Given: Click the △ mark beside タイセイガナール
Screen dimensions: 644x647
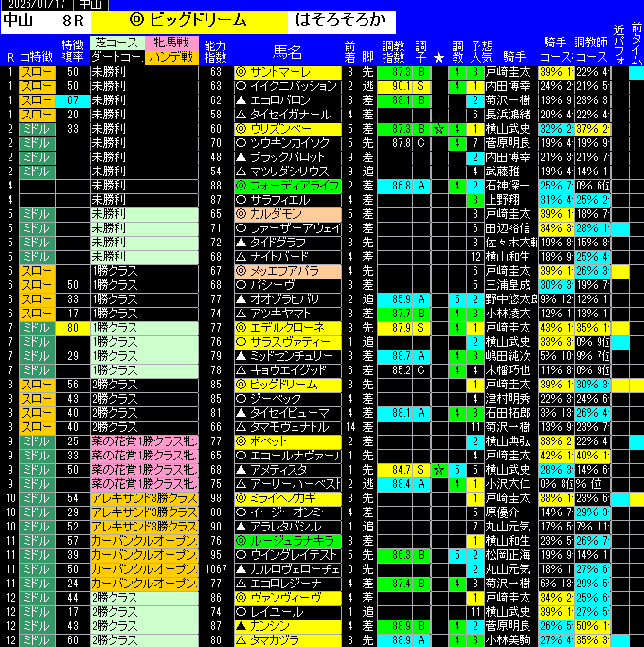Looking at the screenshot, I should (x=241, y=115).
